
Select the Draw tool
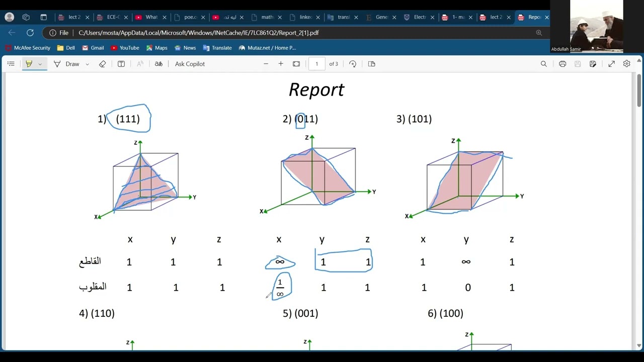[x=66, y=64]
